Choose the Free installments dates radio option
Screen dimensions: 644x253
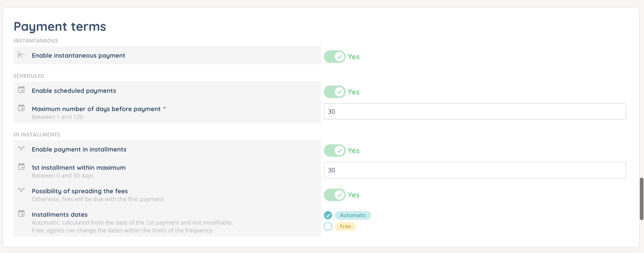tap(328, 226)
